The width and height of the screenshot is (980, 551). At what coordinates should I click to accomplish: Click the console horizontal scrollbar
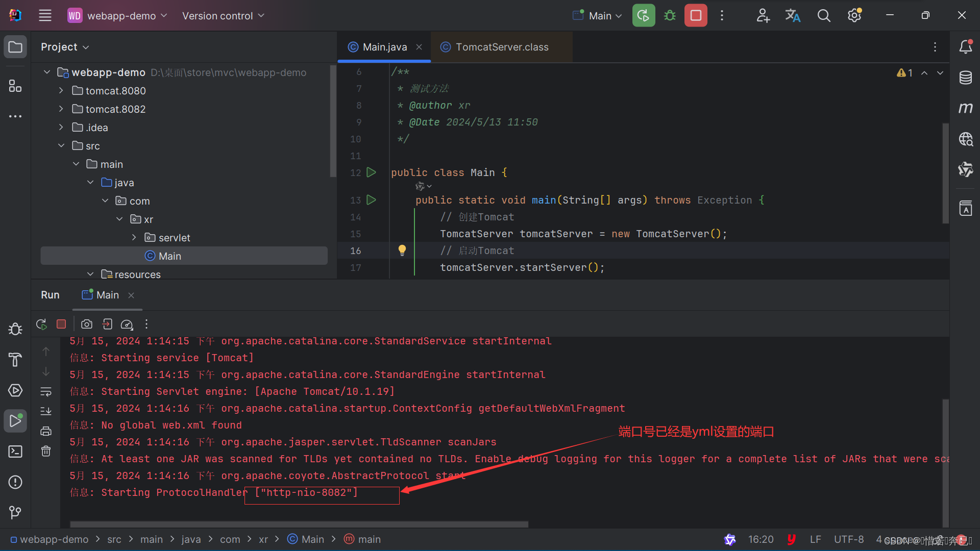pos(299,524)
